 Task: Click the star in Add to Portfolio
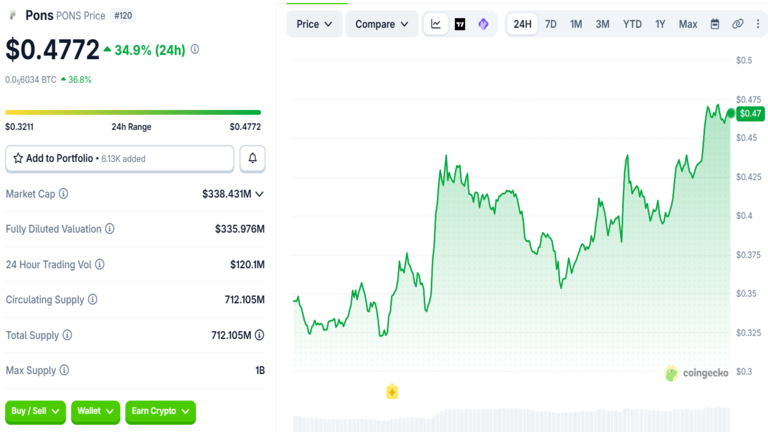pyautogui.click(x=18, y=158)
